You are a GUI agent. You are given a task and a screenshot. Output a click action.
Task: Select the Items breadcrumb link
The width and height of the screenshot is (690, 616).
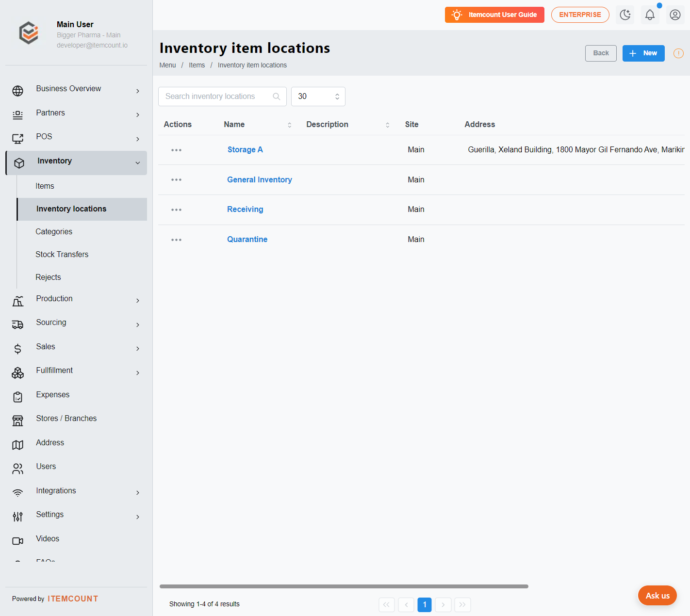tap(197, 65)
